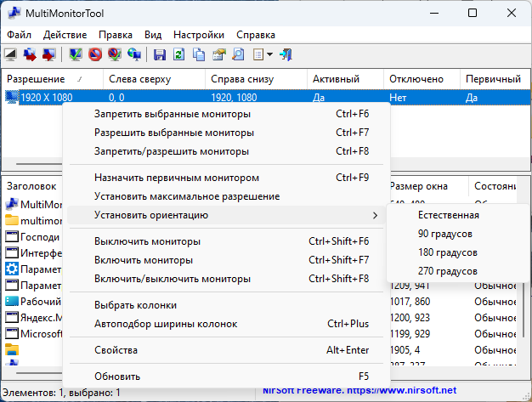Screen dimensions: 532x402
Task: Open the view options dropdown arrow in toolbar
Action: coord(269,54)
